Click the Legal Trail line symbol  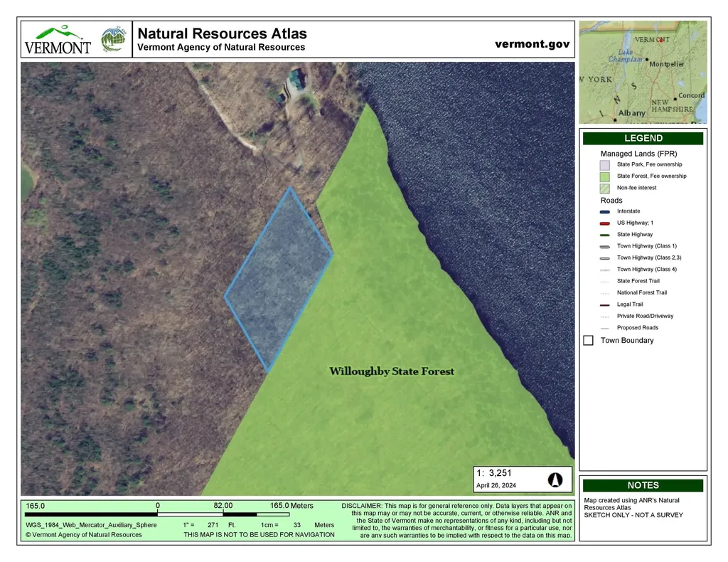click(x=604, y=304)
